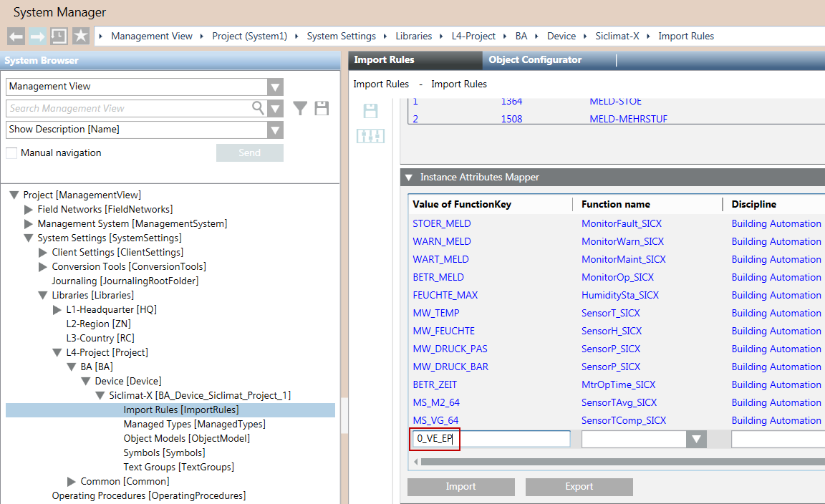Open the Management View selector dropdown

(275, 87)
